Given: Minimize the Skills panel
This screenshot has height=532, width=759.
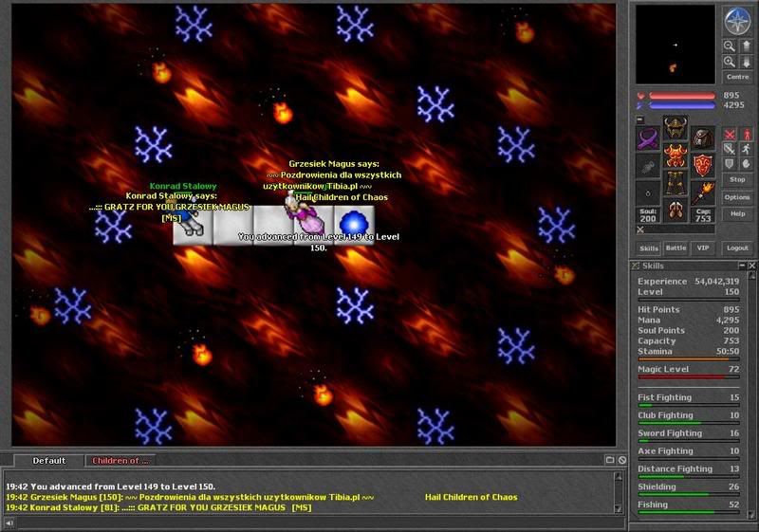Looking at the screenshot, I should pos(742,266).
